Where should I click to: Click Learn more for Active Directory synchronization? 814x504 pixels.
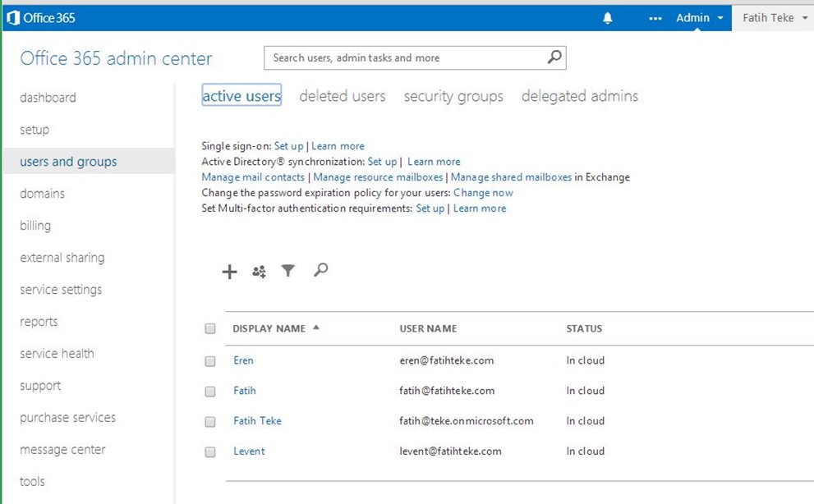[434, 162]
